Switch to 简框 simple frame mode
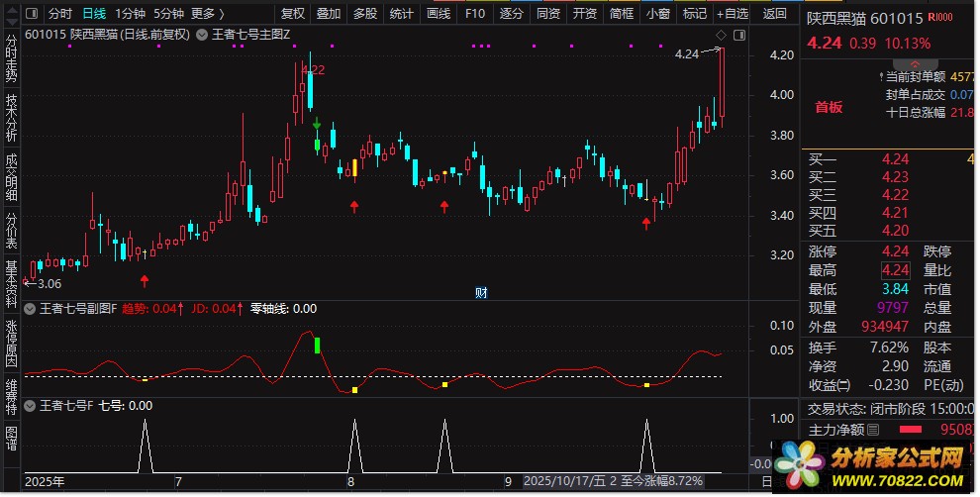Image resolution: width=980 pixels, height=497 pixels. (622, 13)
